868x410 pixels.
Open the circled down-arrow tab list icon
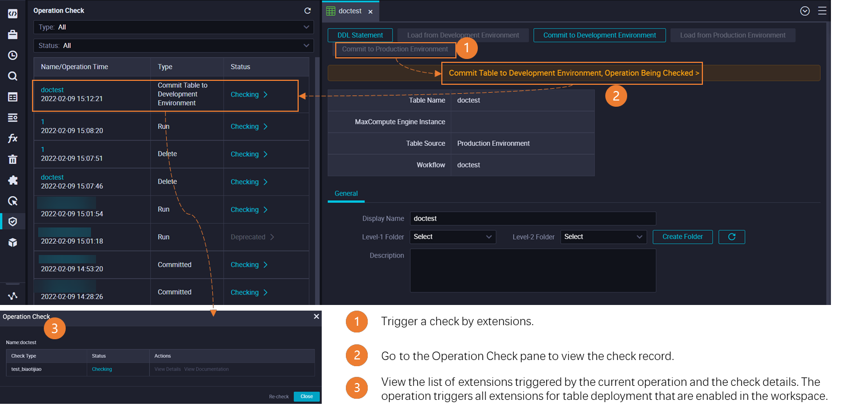click(x=805, y=11)
